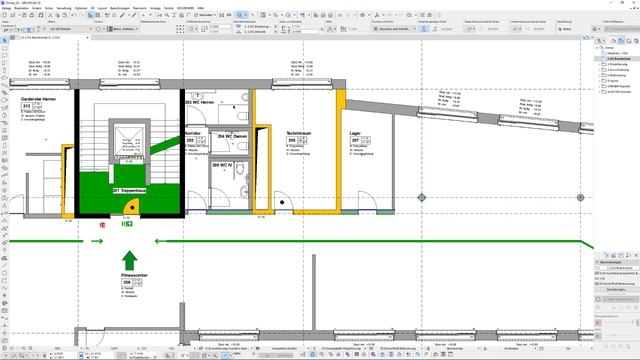Open the Brandschutz dropdown in the status bar
Image resolution: width=640 pixels, height=360 pixels.
point(456,349)
